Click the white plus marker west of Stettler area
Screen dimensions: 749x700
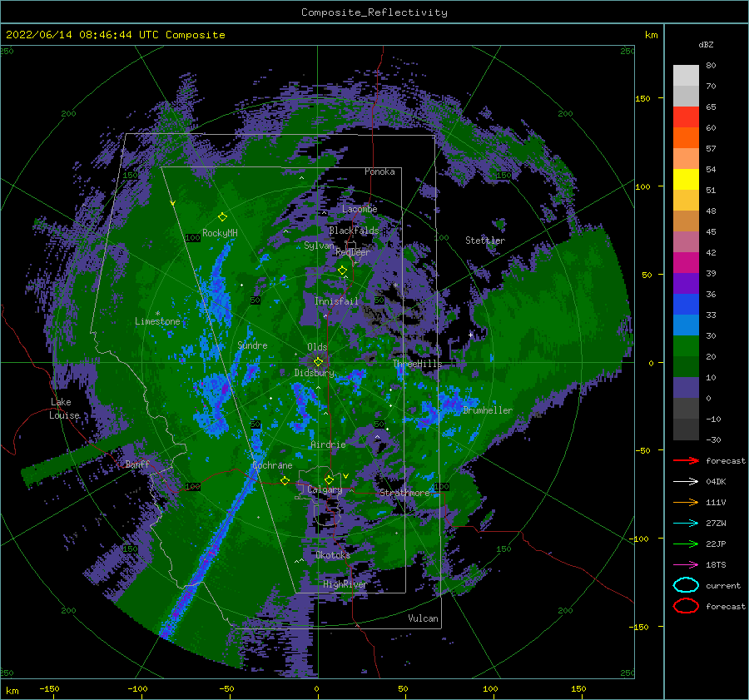470,335
